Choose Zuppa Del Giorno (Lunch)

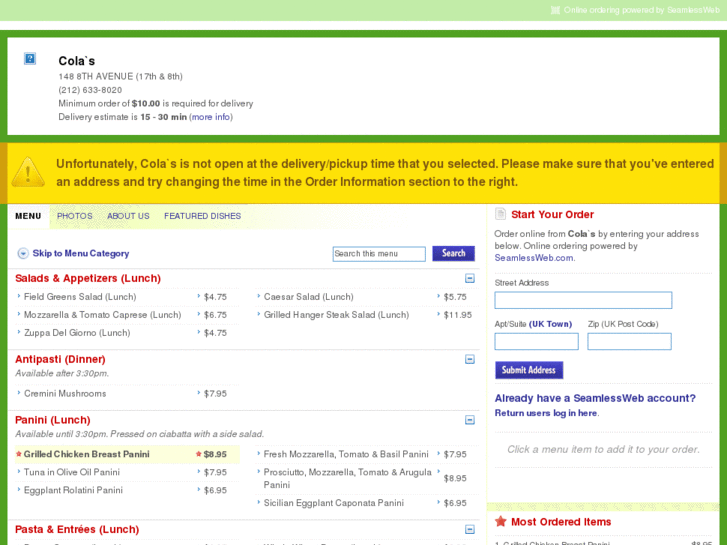(77, 333)
